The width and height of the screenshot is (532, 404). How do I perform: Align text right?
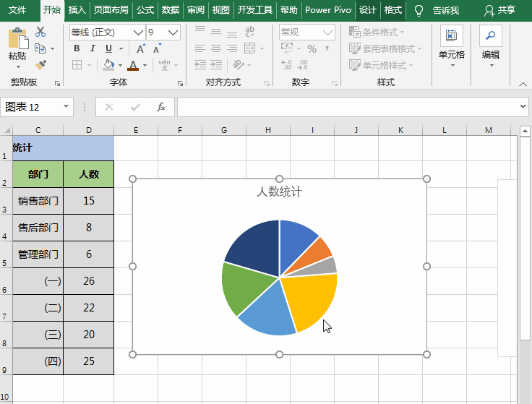coord(232,48)
